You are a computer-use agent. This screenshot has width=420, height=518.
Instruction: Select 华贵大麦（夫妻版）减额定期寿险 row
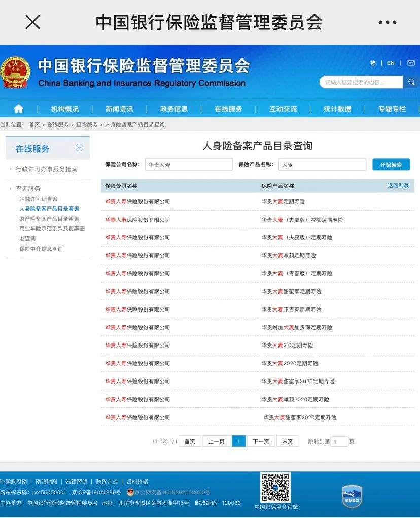[x=258, y=220]
